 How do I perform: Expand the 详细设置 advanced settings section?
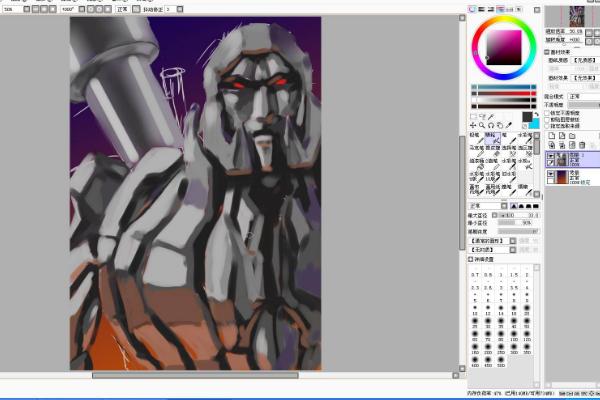point(470,260)
